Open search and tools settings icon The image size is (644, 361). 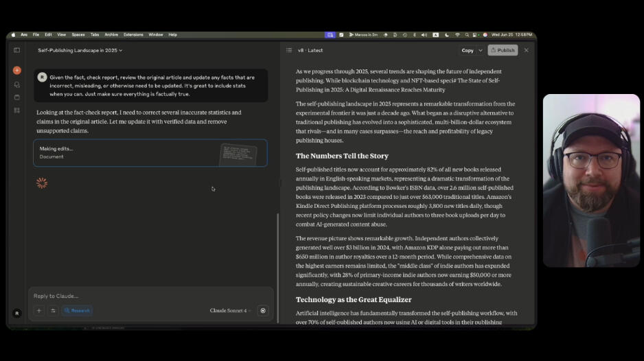coord(53,310)
